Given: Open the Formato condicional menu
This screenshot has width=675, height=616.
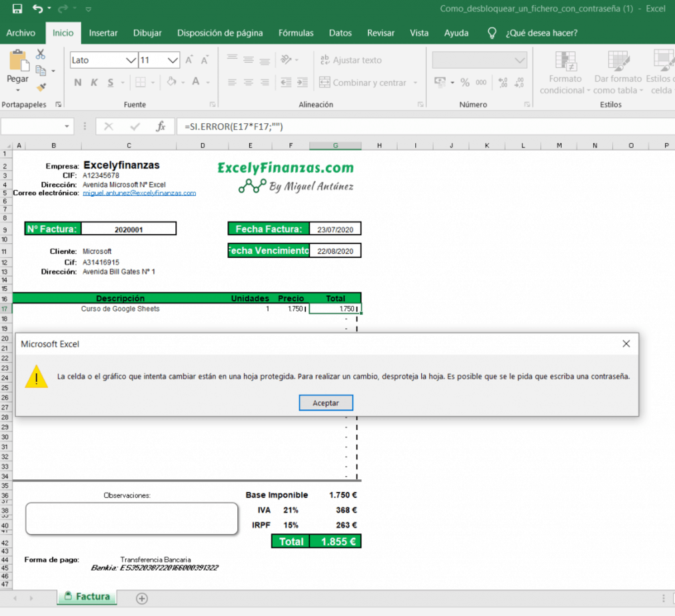Looking at the screenshot, I should click(565, 73).
